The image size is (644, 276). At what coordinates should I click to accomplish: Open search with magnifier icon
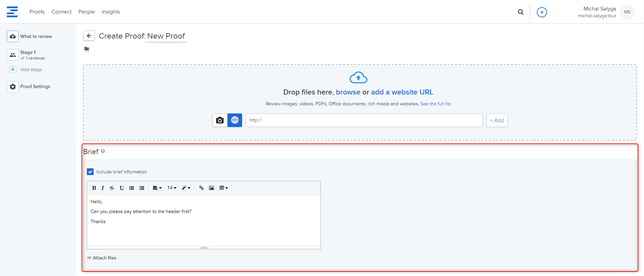coord(521,12)
